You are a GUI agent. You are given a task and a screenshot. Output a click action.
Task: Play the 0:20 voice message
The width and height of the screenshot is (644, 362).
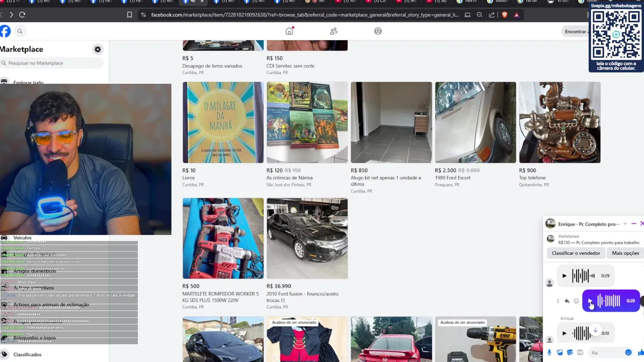(590, 301)
